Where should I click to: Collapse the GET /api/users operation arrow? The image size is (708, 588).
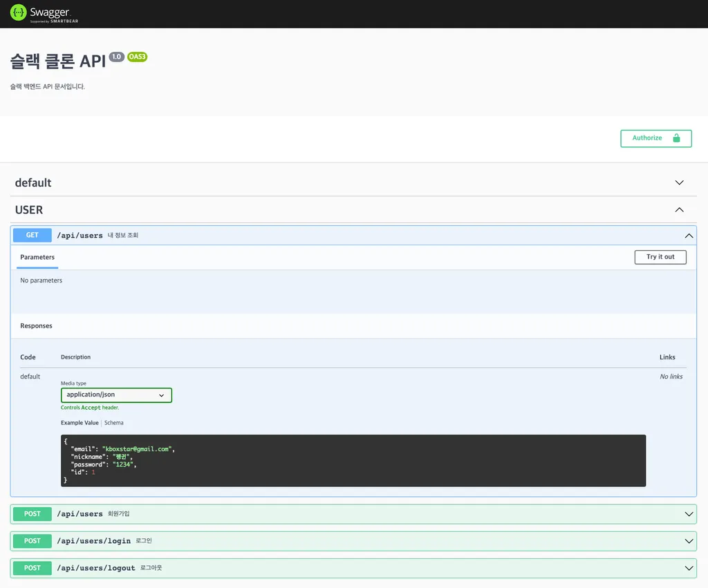(x=689, y=236)
